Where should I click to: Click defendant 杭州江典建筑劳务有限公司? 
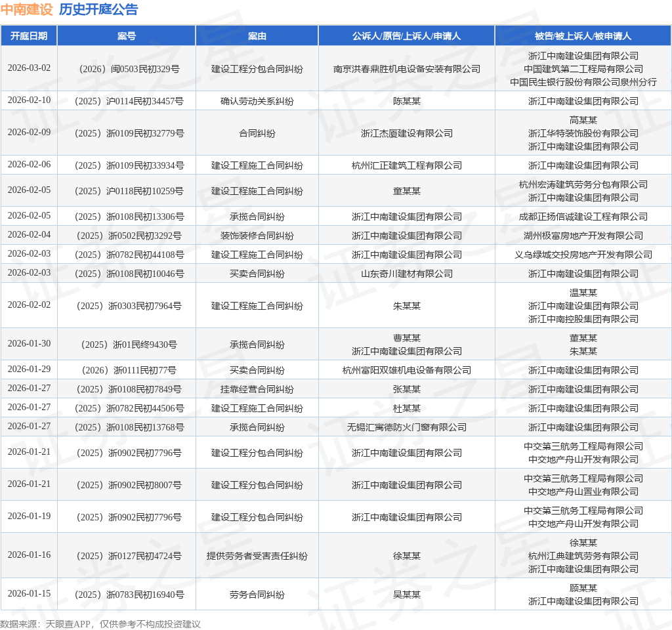[583, 556]
